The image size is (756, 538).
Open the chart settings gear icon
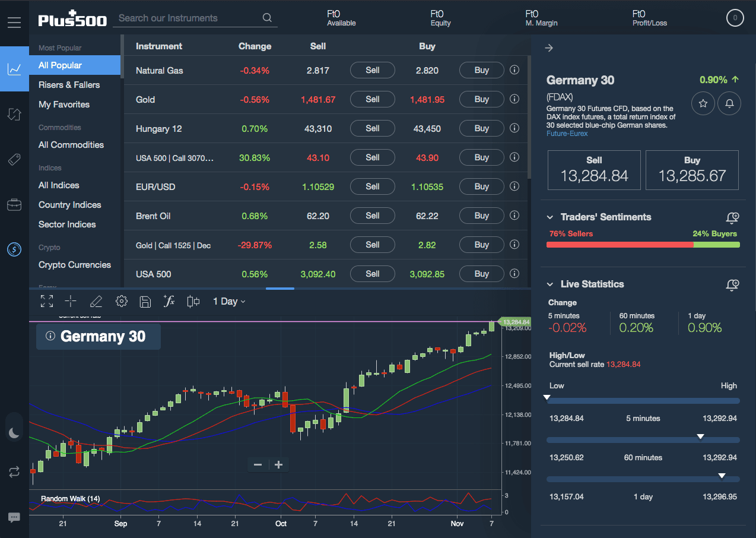click(x=121, y=301)
